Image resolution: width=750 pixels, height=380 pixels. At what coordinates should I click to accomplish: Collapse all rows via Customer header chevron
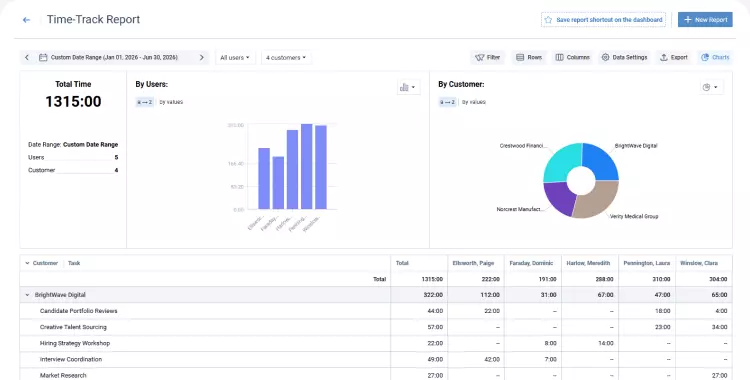27,263
